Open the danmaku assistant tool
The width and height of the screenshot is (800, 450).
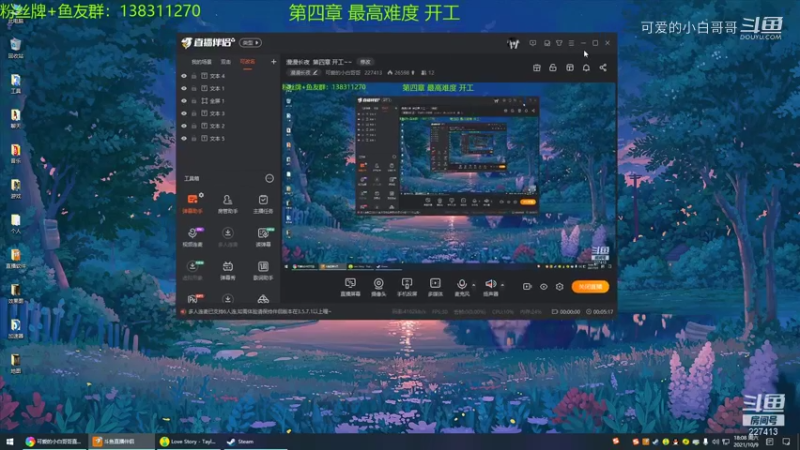point(193,203)
